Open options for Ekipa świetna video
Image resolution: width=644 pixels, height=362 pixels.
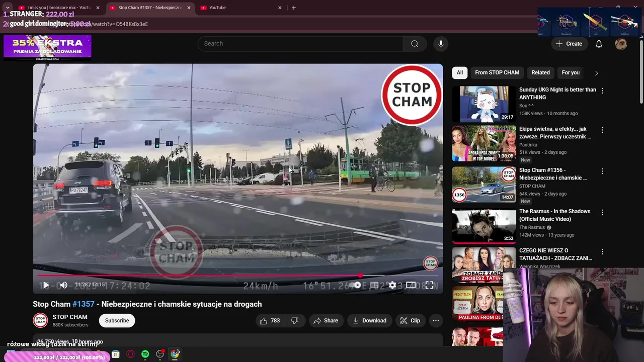click(x=602, y=130)
